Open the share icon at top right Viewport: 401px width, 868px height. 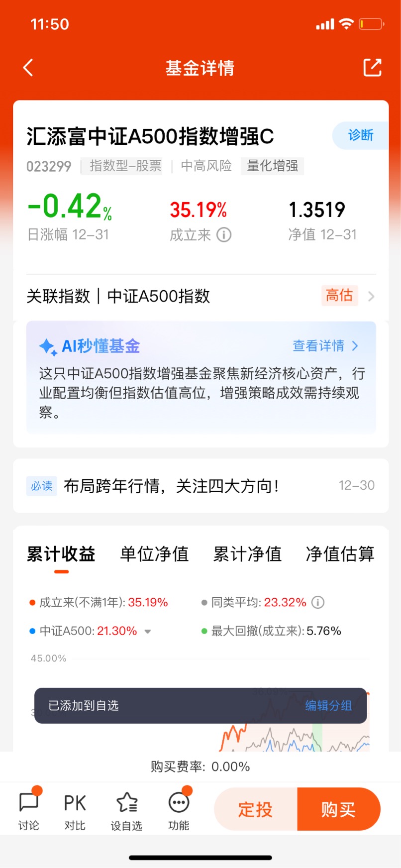372,68
